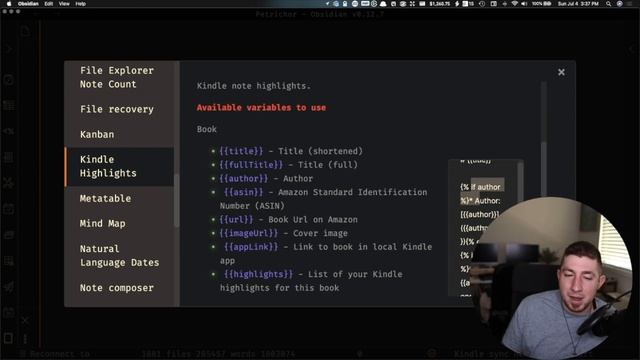The width and height of the screenshot is (640, 360).
Task: Click the 'Kindle note highlights.' description
Action: pos(253,86)
